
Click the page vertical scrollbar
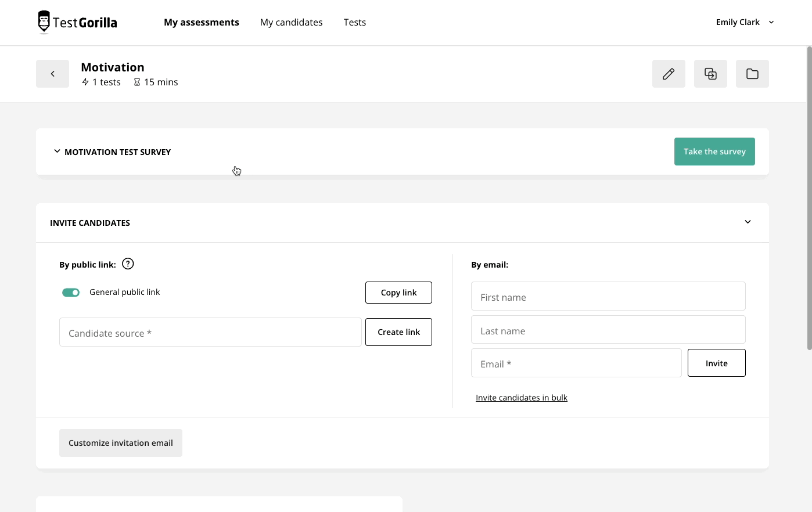(809, 197)
